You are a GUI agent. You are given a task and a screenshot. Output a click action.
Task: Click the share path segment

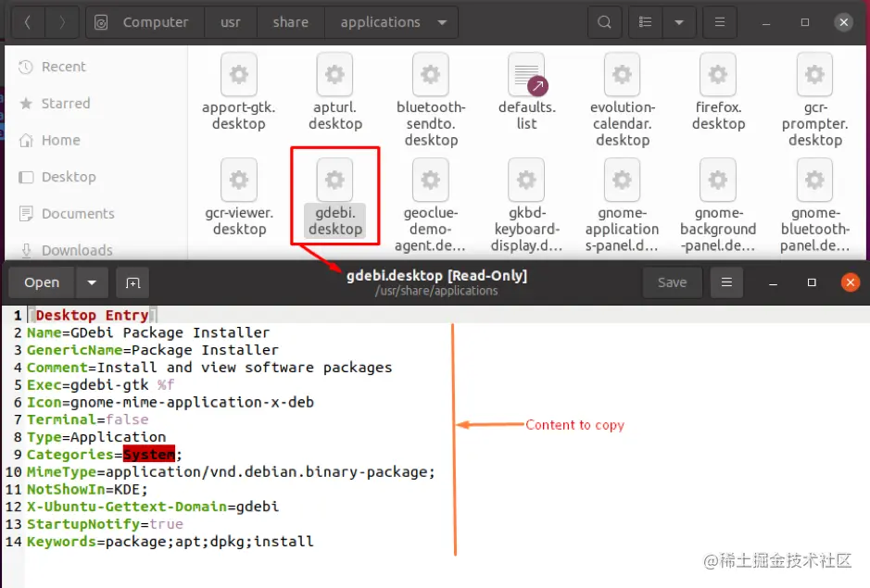pos(290,22)
